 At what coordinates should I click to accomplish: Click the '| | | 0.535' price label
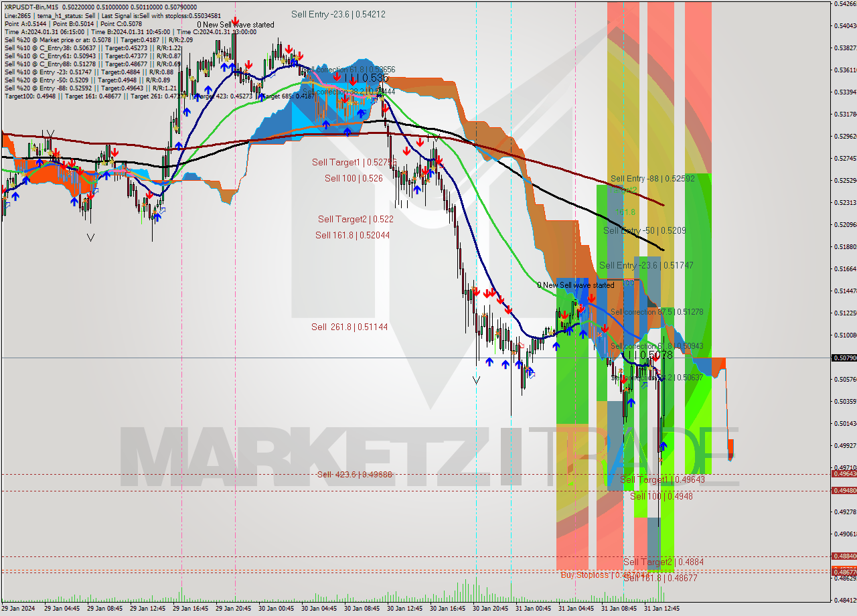pyautogui.click(x=366, y=78)
